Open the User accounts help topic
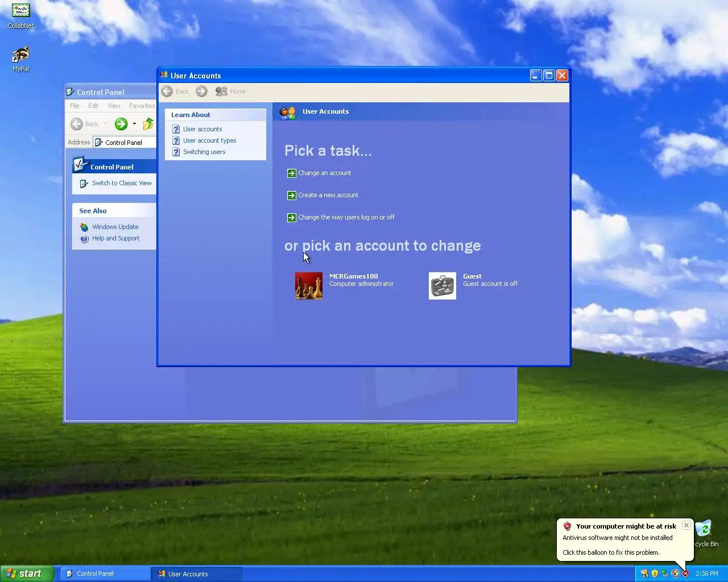The image size is (728, 582). click(x=202, y=129)
